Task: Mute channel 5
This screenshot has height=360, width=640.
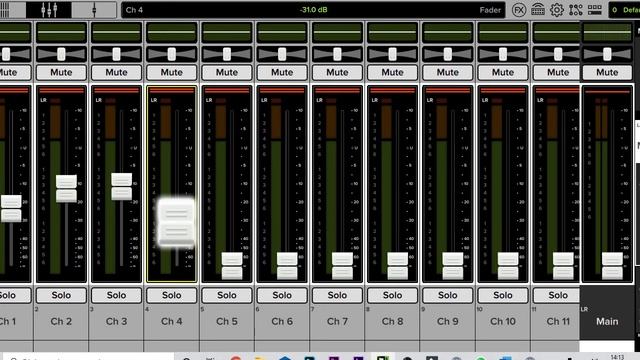Action: click(x=227, y=72)
